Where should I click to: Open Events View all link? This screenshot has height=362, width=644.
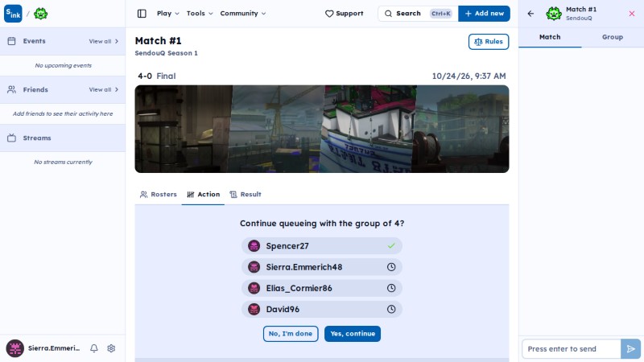[104, 42]
